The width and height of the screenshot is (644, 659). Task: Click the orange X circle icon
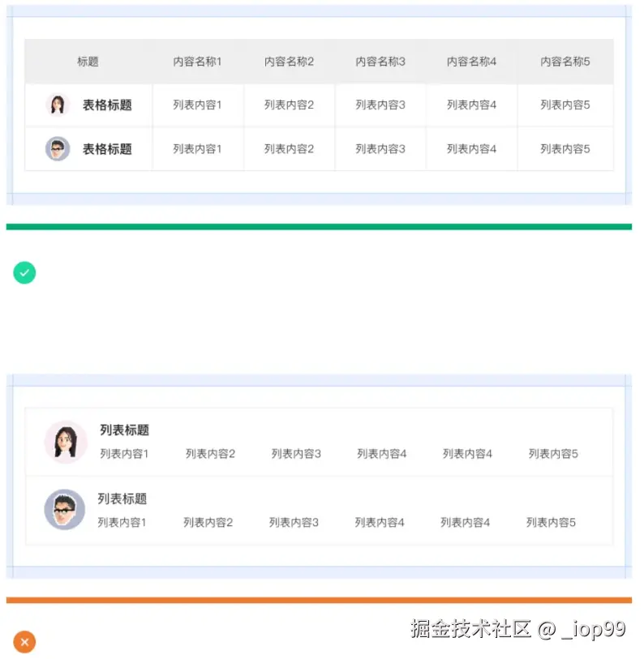(24, 642)
